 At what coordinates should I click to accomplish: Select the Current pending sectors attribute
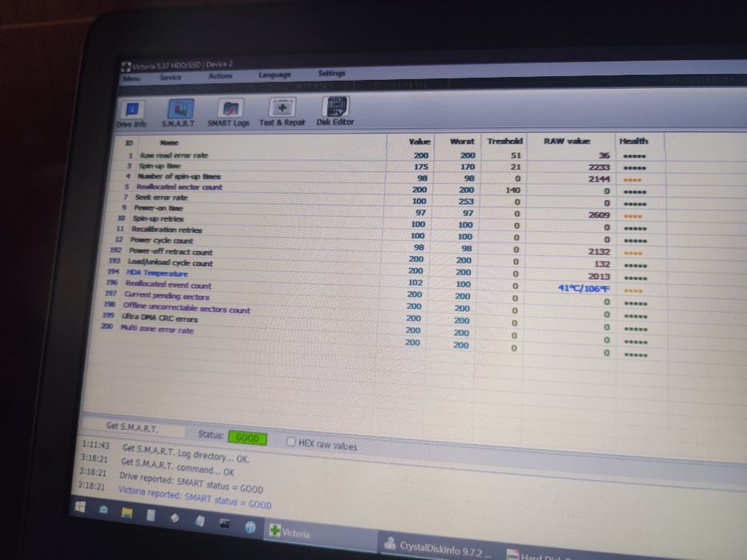pyautogui.click(x=167, y=296)
